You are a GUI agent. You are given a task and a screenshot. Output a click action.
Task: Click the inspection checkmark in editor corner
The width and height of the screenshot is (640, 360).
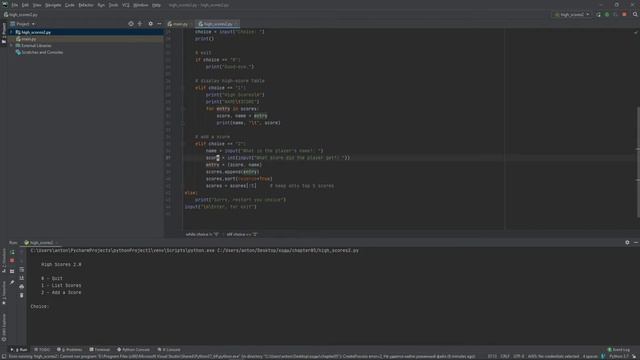[x=636, y=32]
